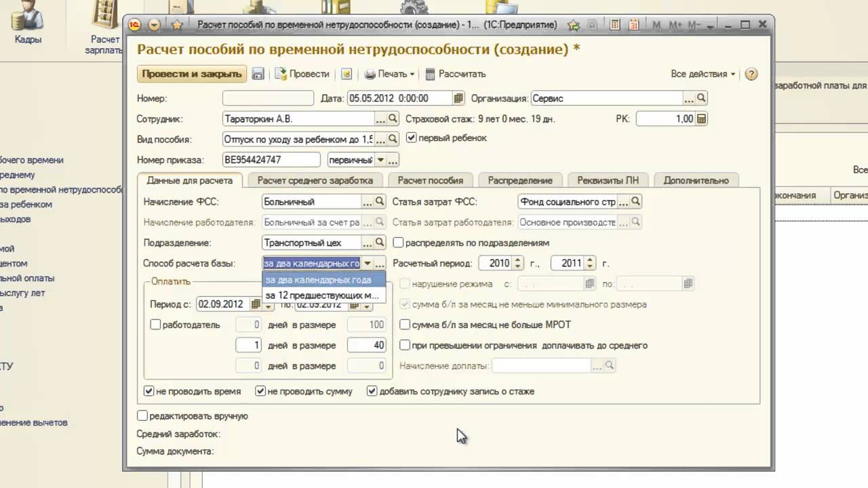Click the Номер приказа field BE954424747

271,160
